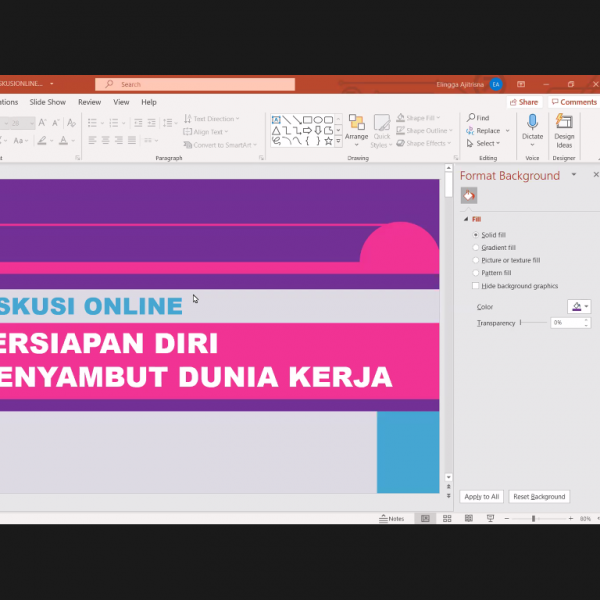The height and width of the screenshot is (600, 600).
Task: Open the View tab
Action: pos(121,102)
